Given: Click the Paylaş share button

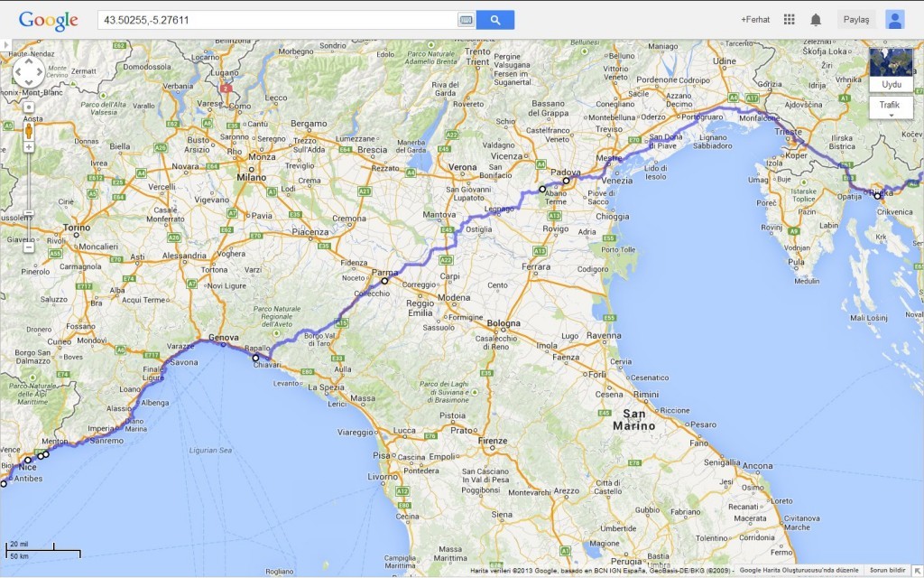Looking at the screenshot, I should coord(855,19).
